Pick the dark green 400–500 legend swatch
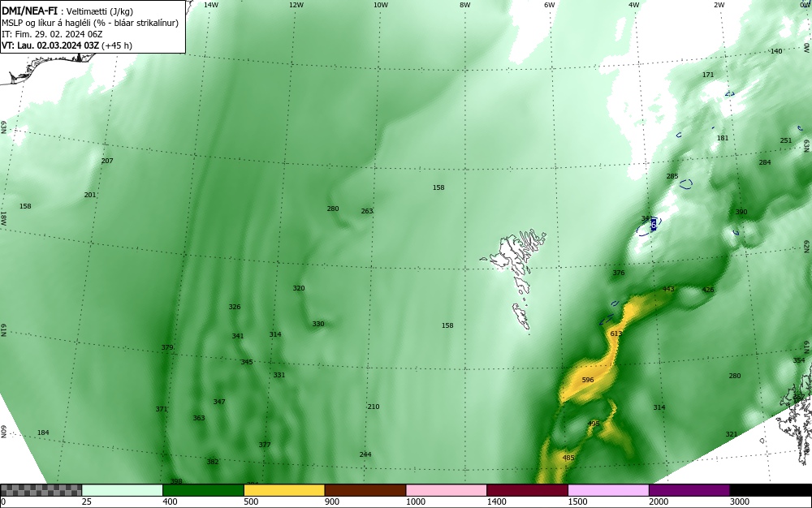 (x=203, y=490)
